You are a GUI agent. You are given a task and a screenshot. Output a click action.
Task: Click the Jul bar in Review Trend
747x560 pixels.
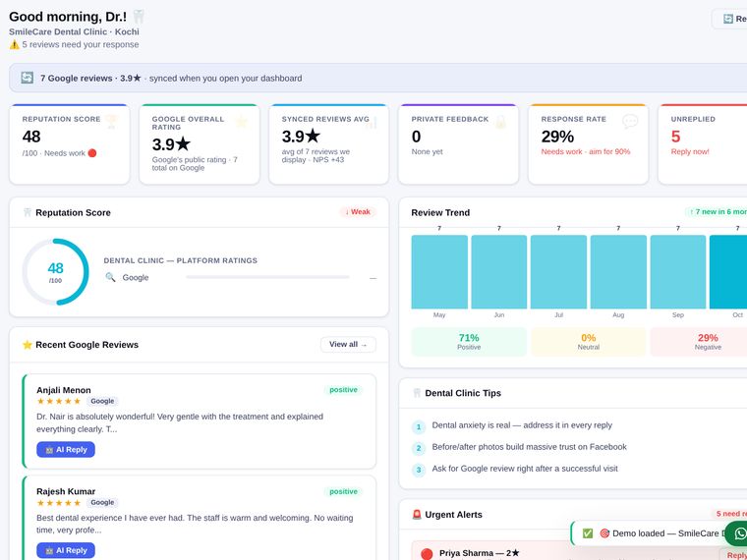pos(559,272)
